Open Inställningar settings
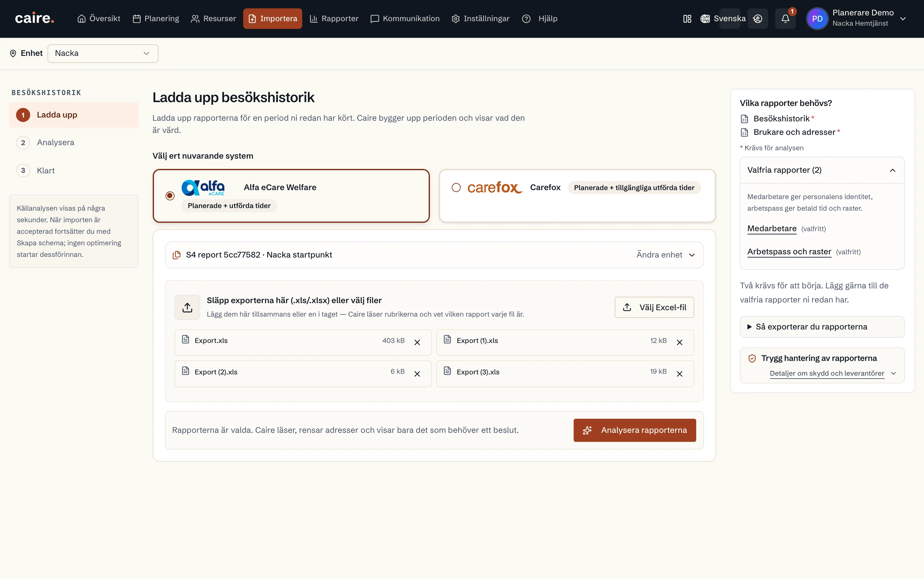The width and height of the screenshot is (924, 578). (480, 19)
